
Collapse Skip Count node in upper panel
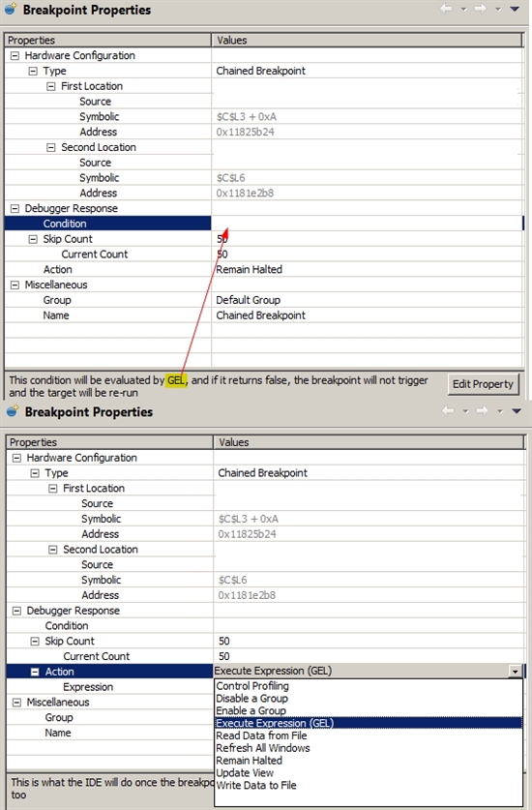33,239
